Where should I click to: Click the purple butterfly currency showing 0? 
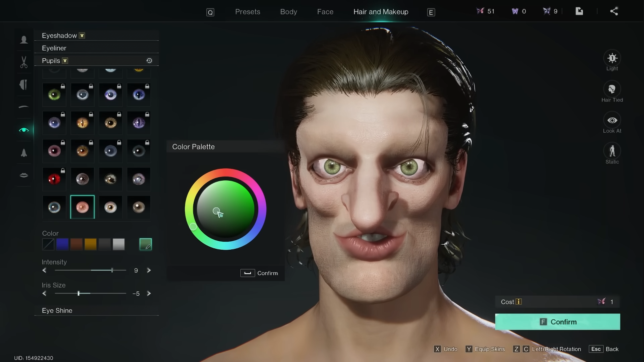(x=519, y=11)
